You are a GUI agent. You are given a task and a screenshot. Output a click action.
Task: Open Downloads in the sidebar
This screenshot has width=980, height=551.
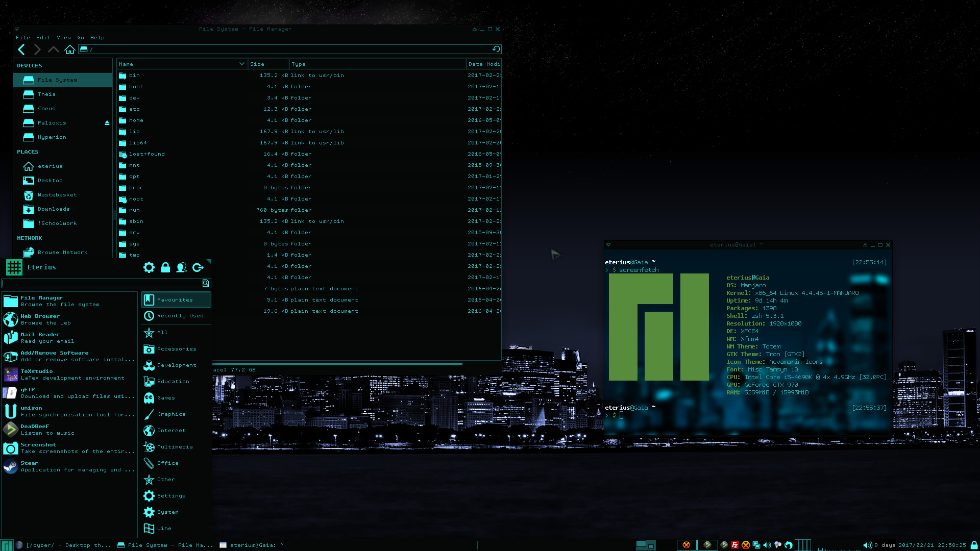(x=63, y=209)
